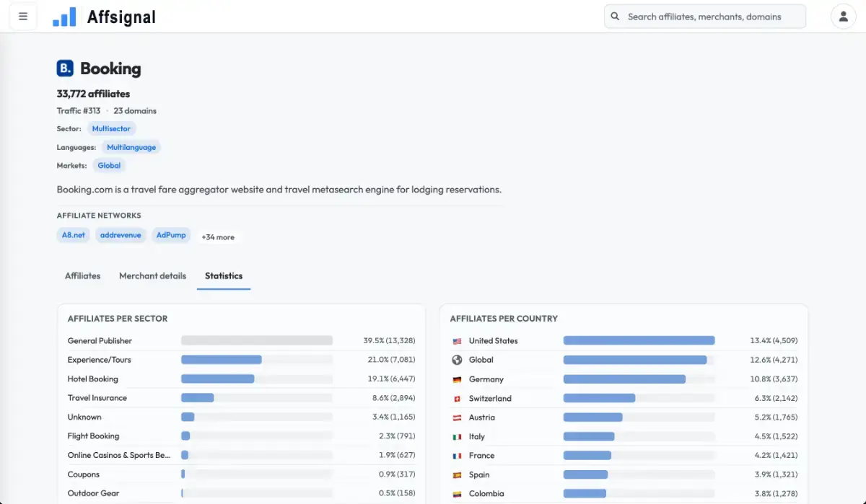Click the Colombia flag icon
Screen dimensions: 866x504
tap(457, 494)
